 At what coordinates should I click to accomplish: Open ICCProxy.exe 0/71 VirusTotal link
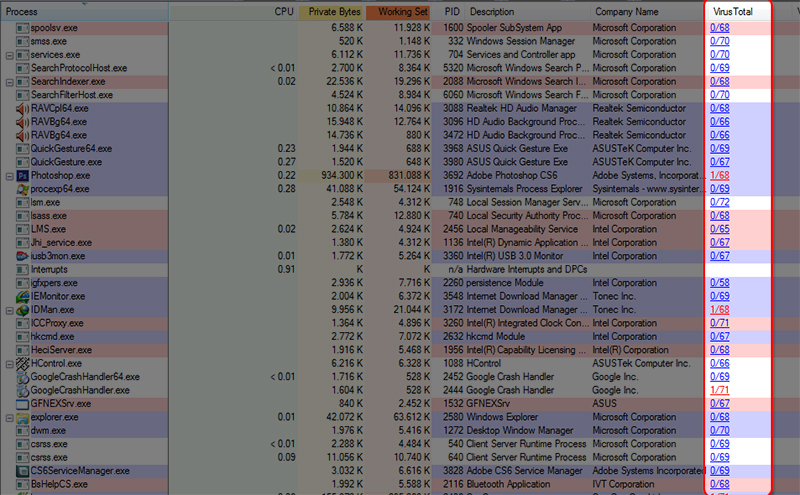point(719,323)
